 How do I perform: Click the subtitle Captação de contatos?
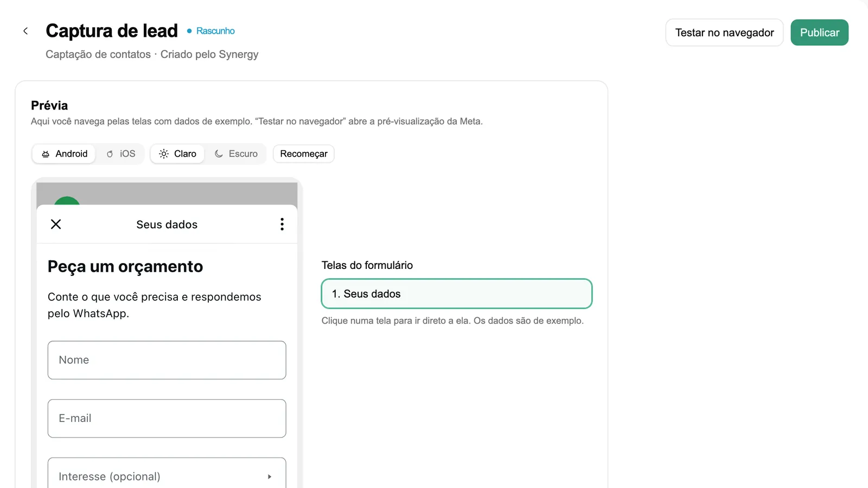click(x=98, y=54)
